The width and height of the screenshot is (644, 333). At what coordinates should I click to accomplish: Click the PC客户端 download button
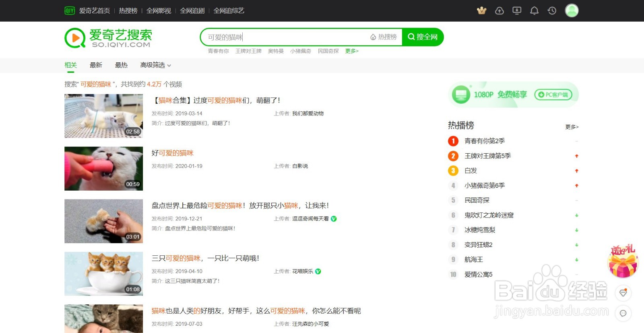tap(553, 95)
